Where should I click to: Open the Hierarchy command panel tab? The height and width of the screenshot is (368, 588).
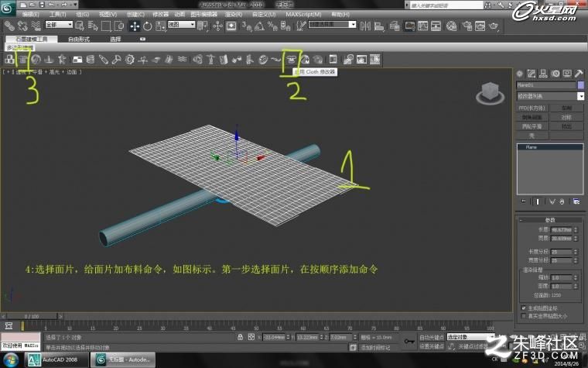(543, 74)
